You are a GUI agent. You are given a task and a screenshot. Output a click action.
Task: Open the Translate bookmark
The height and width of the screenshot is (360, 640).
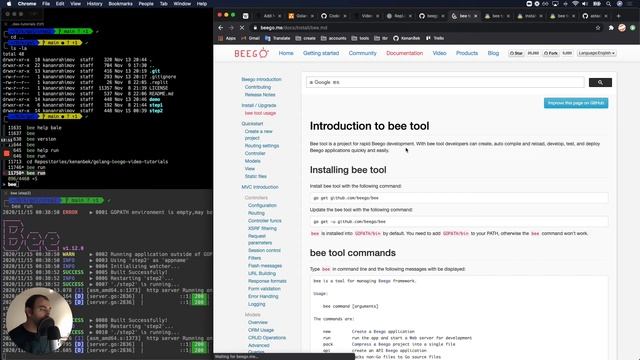click(278, 38)
